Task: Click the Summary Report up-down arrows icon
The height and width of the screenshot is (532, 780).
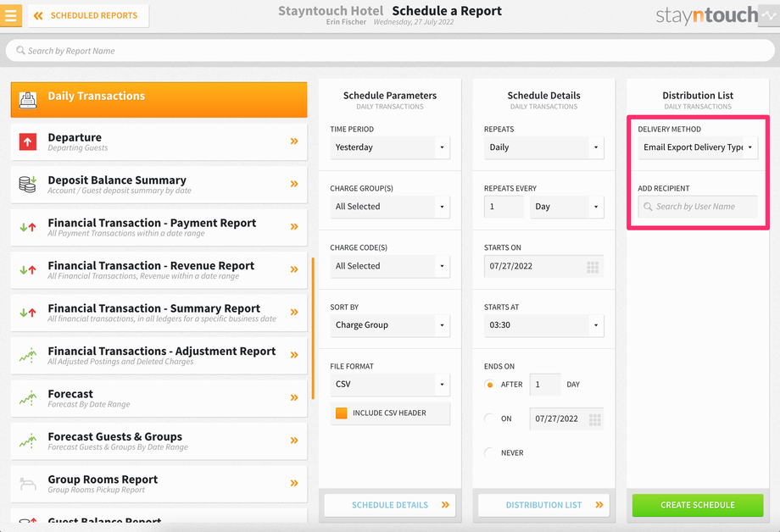Action: tap(28, 313)
